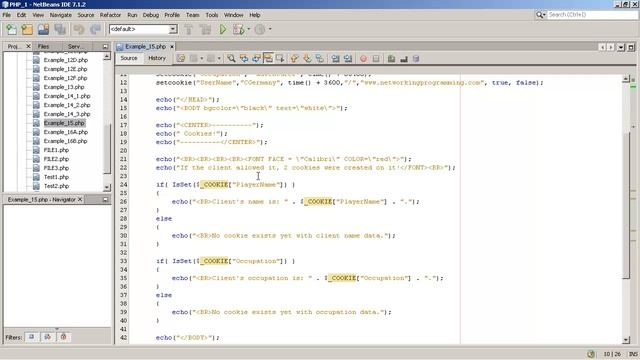This screenshot has width=640, height=360.
Task: Select the Source editor view button
Action: pyautogui.click(x=129, y=58)
